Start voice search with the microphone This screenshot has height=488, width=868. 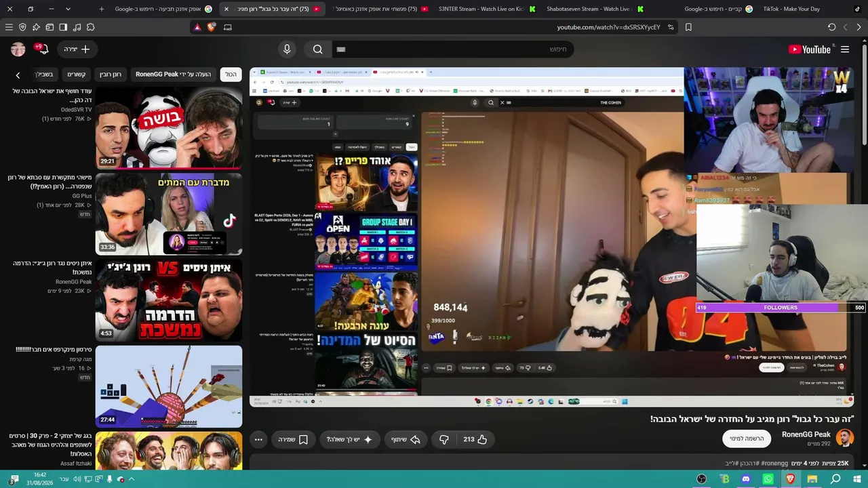(287, 49)
